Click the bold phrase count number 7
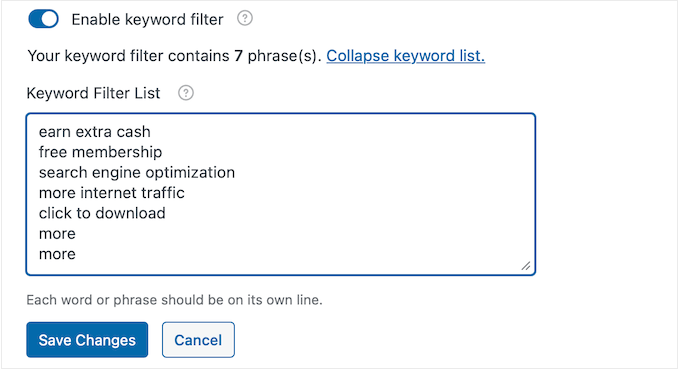680x370 pixels. click(238, 56)
